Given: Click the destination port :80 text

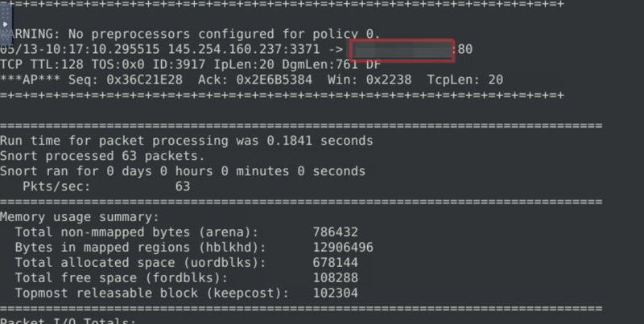Looking at the screenshot, I should (x=464, y=49).
